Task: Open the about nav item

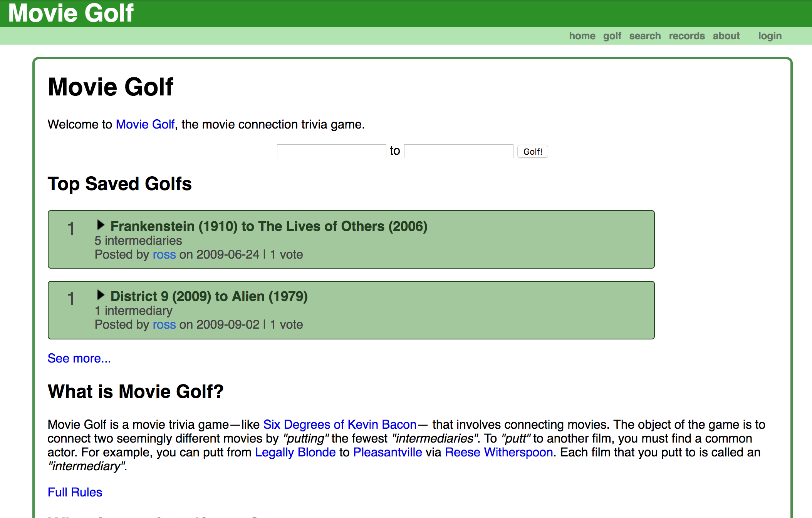Action: click(726, 36)
